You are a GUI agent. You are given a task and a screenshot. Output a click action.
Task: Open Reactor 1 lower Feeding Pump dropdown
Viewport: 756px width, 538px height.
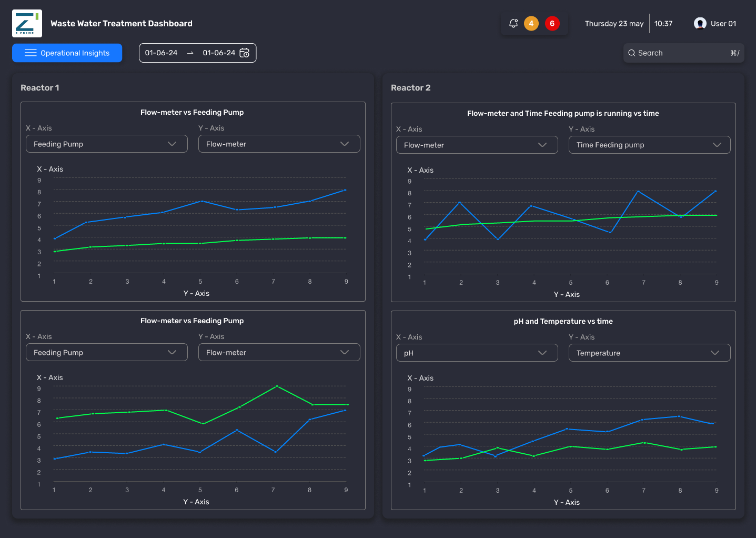[107, 353]
